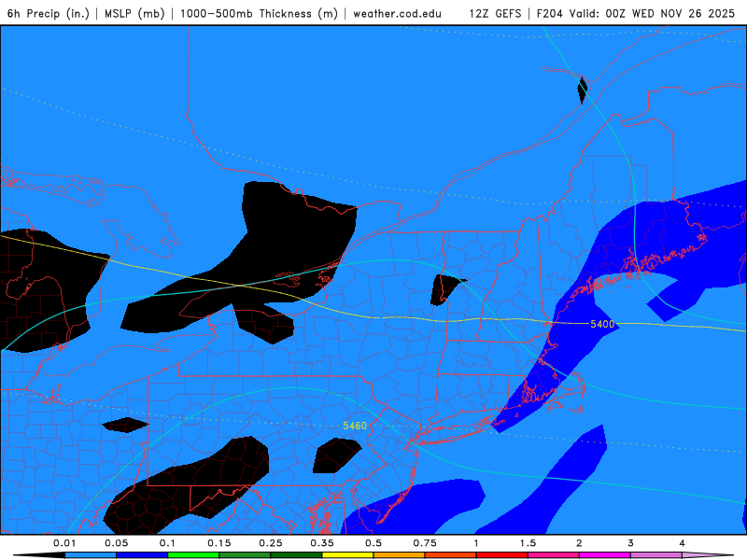
Task: Click the legend tick label 0.05
Action: coord(116,543)
